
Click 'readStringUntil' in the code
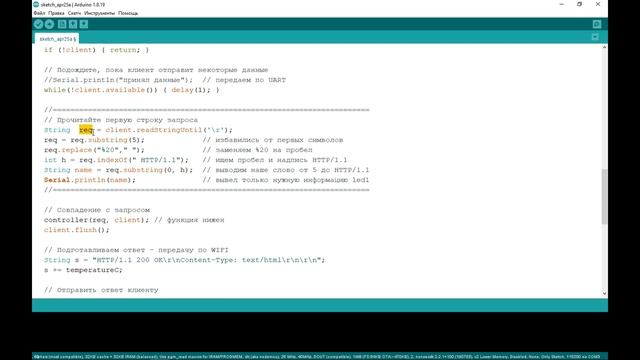(169, 130)
